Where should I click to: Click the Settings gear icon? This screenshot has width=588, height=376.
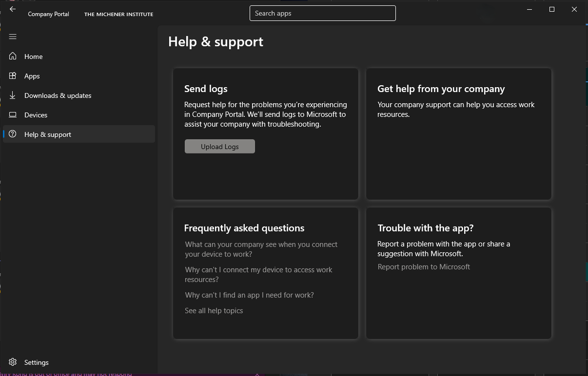13,362
